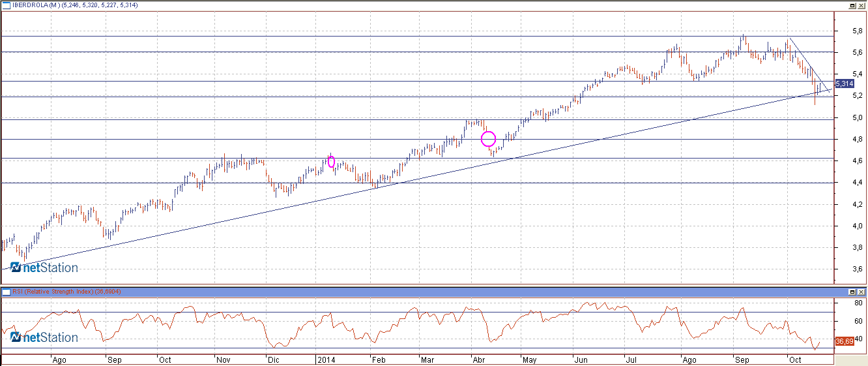Click the current price label 5,314
Screen dimensions: 868x366
pos(844,84)
